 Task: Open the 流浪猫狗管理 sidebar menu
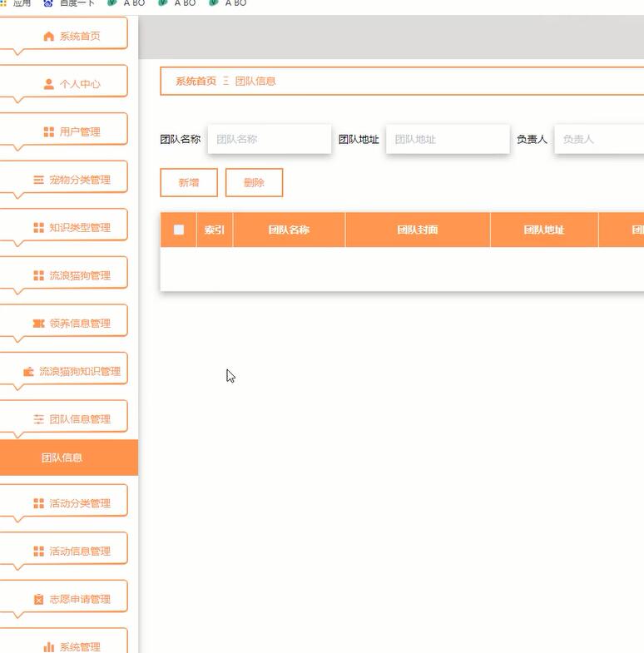click(x=63, y=275)
